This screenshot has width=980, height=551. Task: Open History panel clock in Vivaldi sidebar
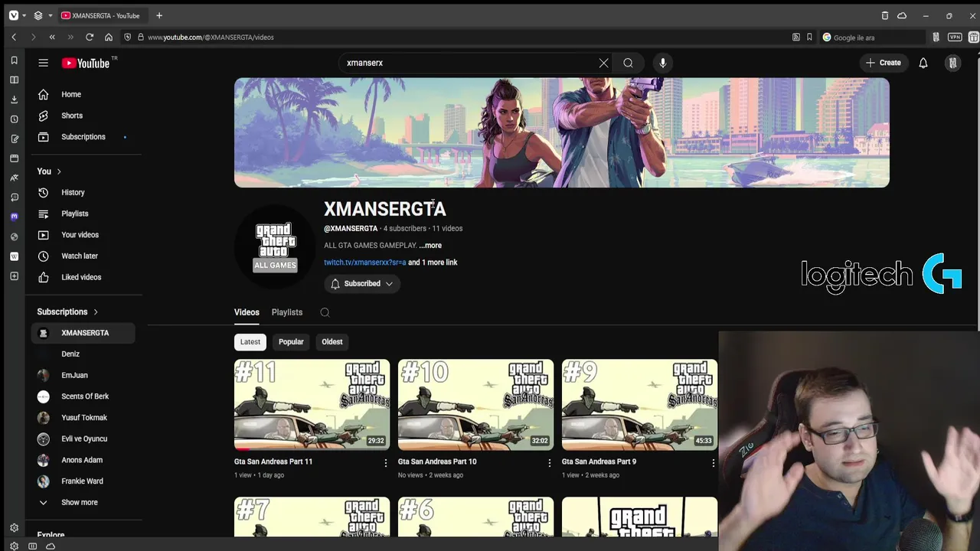pyautogui.click(x=14, y=119)
